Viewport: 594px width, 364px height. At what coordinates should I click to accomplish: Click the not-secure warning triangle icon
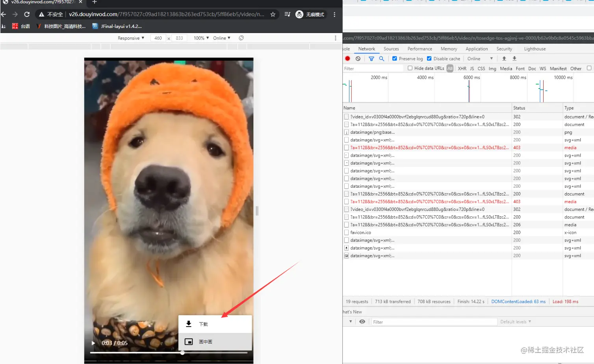pyautogui.click(x=41, y=15)
